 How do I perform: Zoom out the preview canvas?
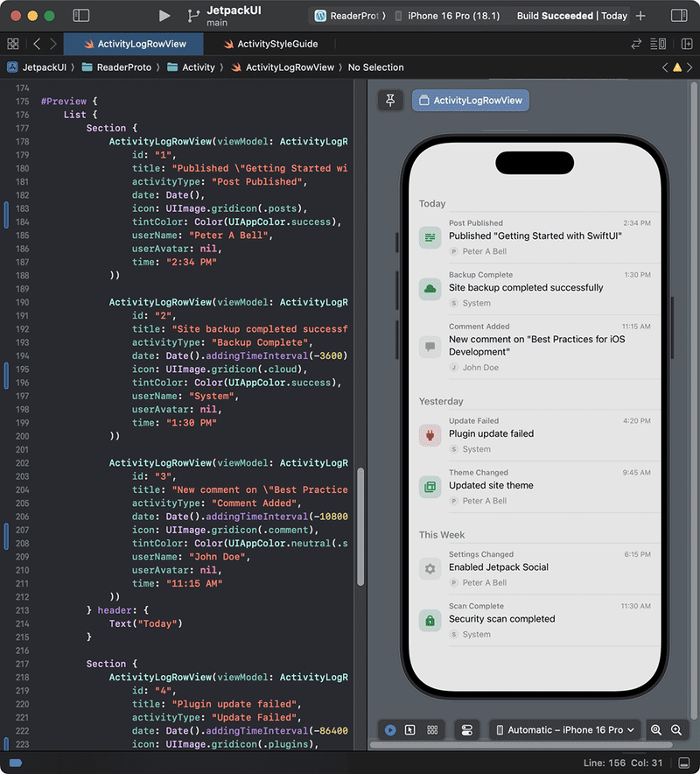656,729
